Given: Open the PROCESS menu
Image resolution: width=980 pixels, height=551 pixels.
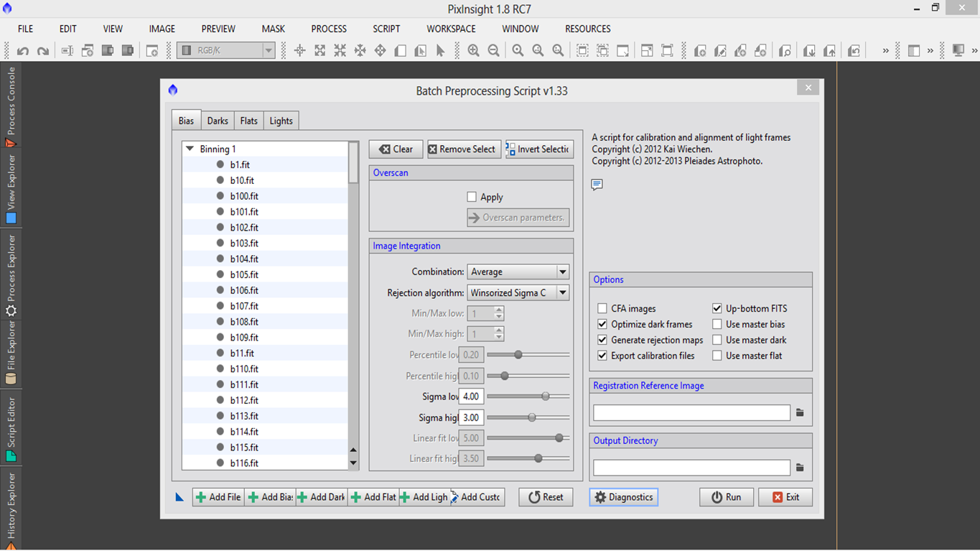Looking at the screenshot, I should (x=329, y=29).
